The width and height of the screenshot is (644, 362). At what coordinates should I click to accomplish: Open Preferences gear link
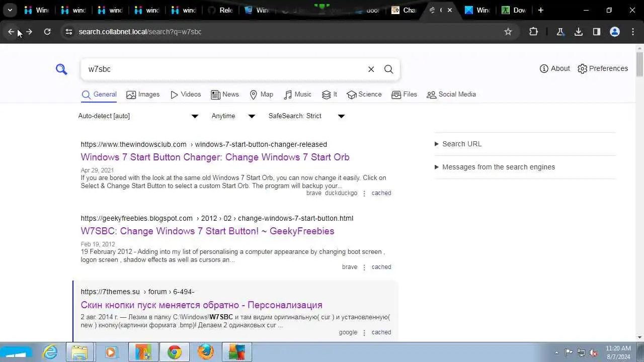click(x=603, y=68)
